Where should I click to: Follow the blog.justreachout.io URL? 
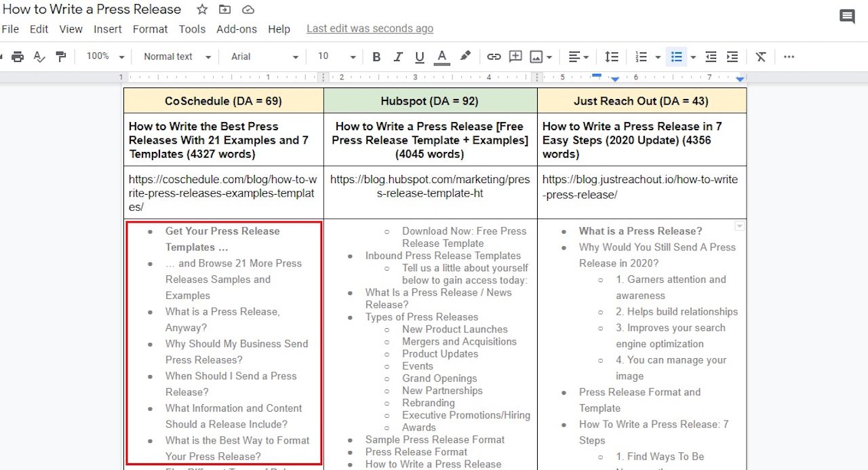pyautogui.click(x=640, y=187)
